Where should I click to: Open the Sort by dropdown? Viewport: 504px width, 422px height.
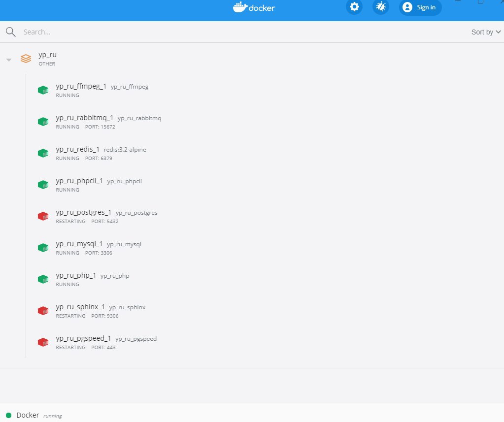coord(486,32)
